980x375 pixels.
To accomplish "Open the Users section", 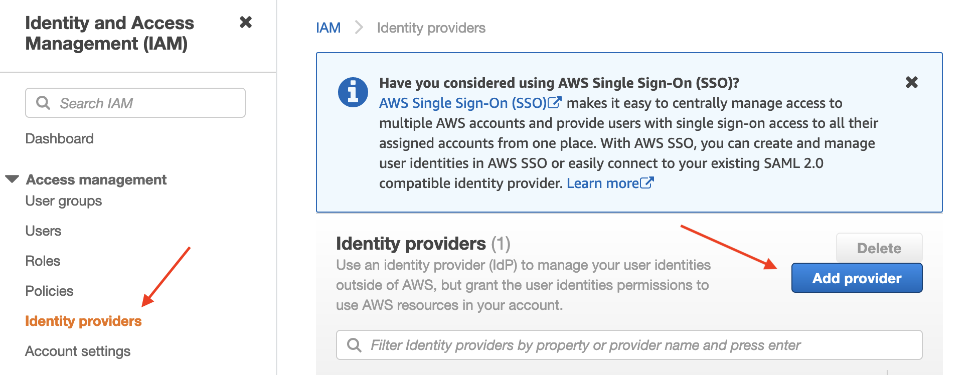I will pyautogui.click(x=43, y=231).
